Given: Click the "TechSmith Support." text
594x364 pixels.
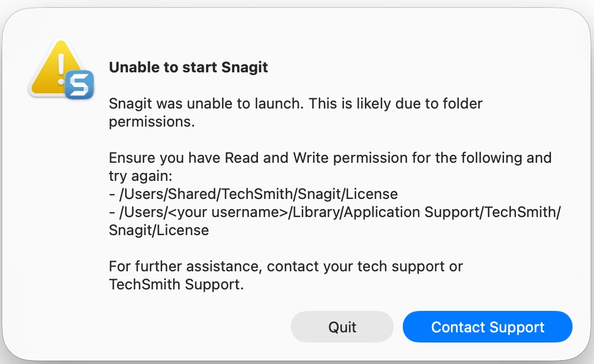Looking at the screenshot, I should tap(176, 284).
